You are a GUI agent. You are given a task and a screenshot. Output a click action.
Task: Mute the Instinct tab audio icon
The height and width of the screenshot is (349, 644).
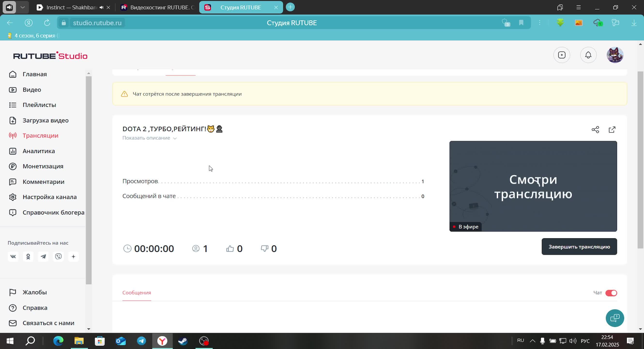[x=101, y=8]
